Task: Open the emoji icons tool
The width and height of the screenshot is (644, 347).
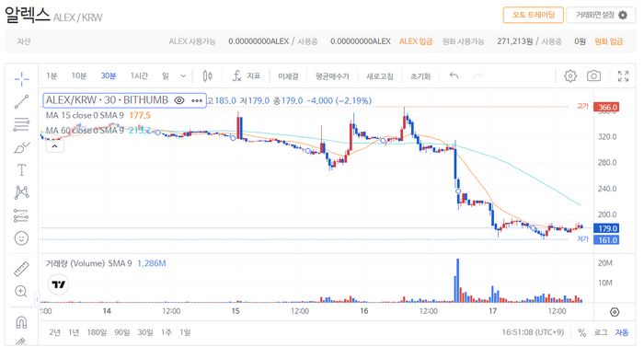Action: (21, 238)
